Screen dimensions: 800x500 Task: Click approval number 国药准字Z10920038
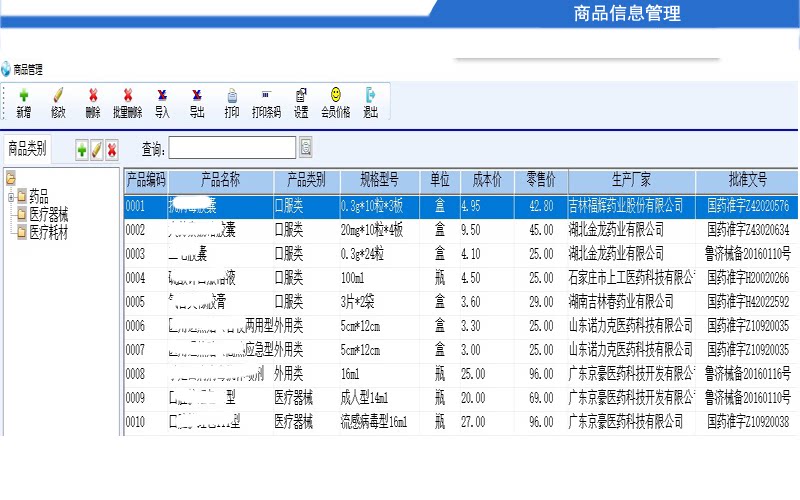[748, 422]
